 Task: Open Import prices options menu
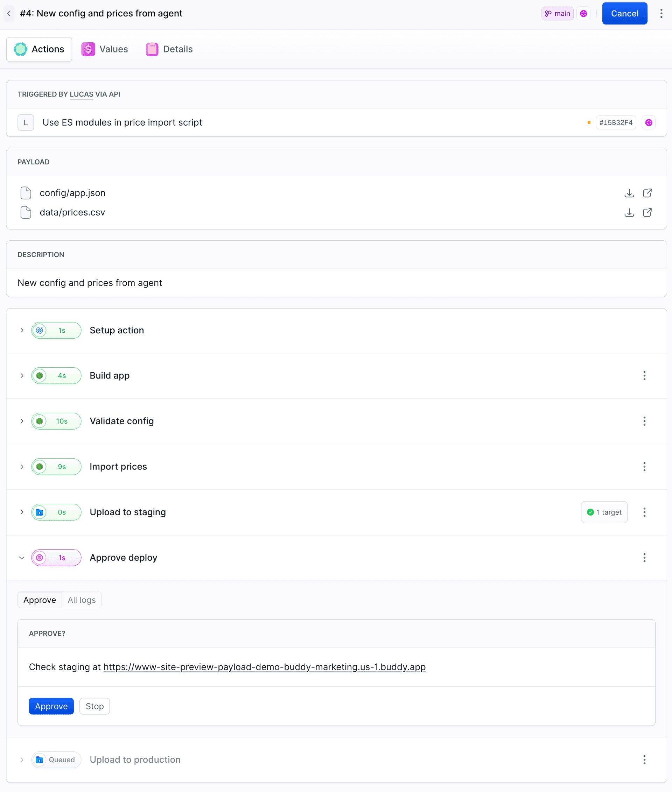(x=644, y=466)
